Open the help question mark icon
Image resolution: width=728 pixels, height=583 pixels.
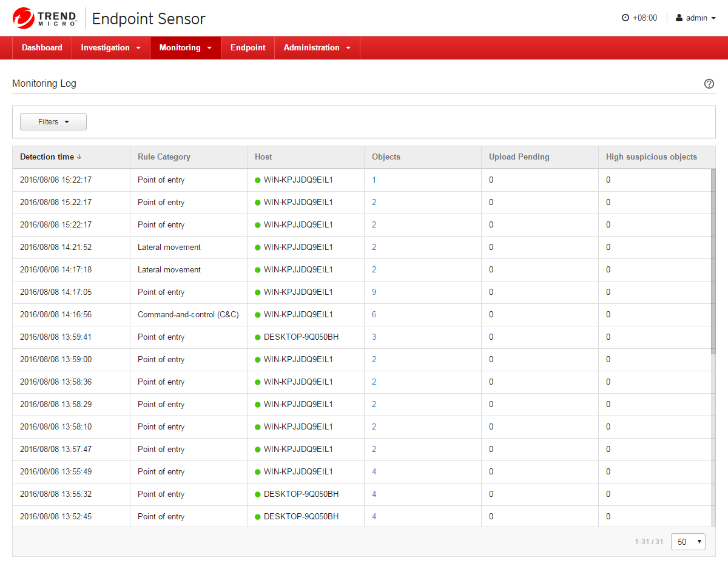click(709, 84)
